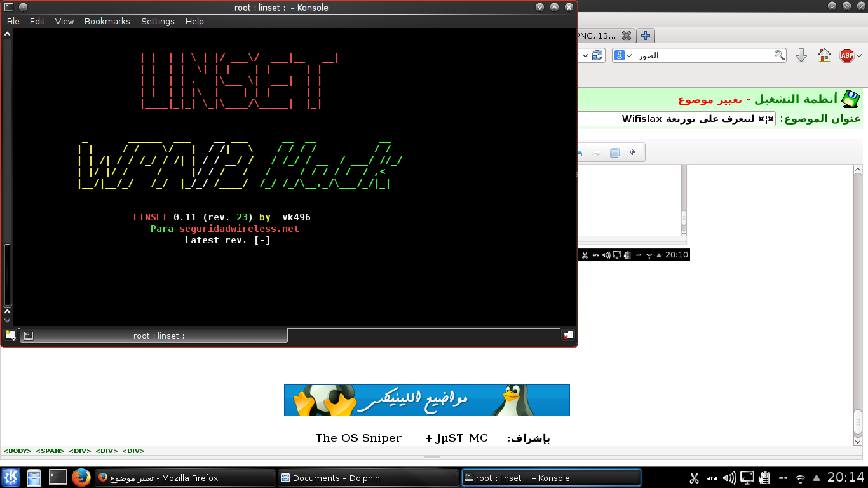Image resolution: width=868 pixels, height=488 pixels.
Task: Open Konsole's Bookmarks menu
Action: (x=107, y=21)
